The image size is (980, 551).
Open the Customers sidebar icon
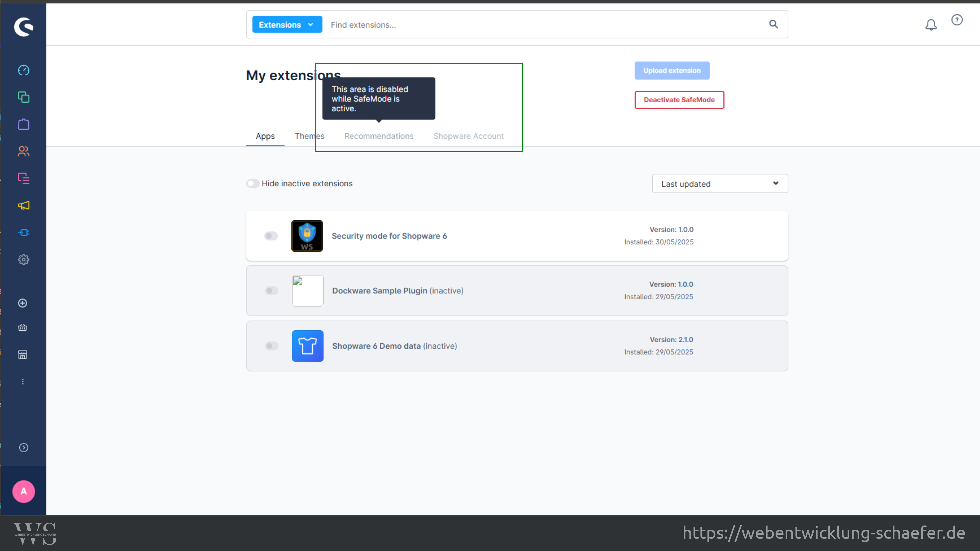23,151
